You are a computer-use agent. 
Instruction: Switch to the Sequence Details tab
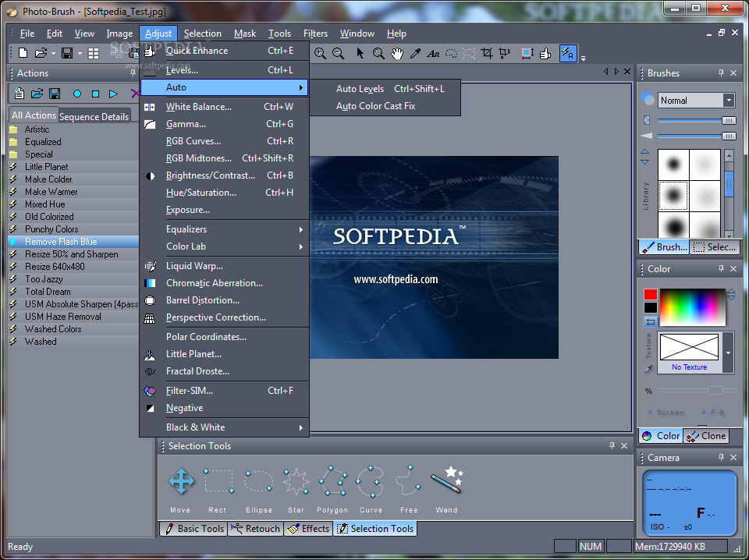tap(94, 116)
